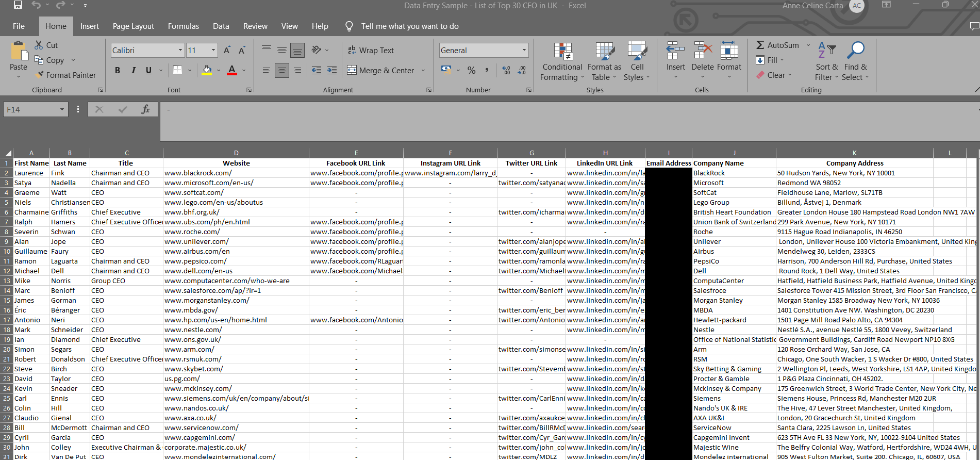Increase the cell indent
980x460 pixels.
332,70
